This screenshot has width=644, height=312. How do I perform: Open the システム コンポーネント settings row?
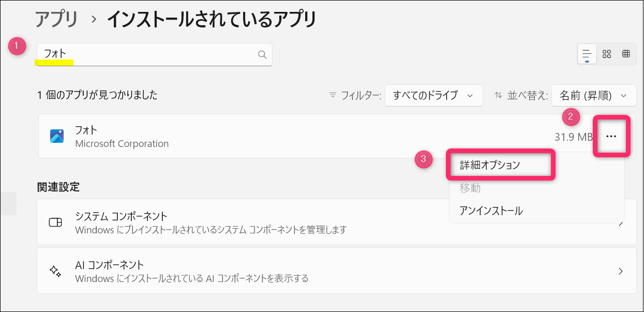[248, 222]
